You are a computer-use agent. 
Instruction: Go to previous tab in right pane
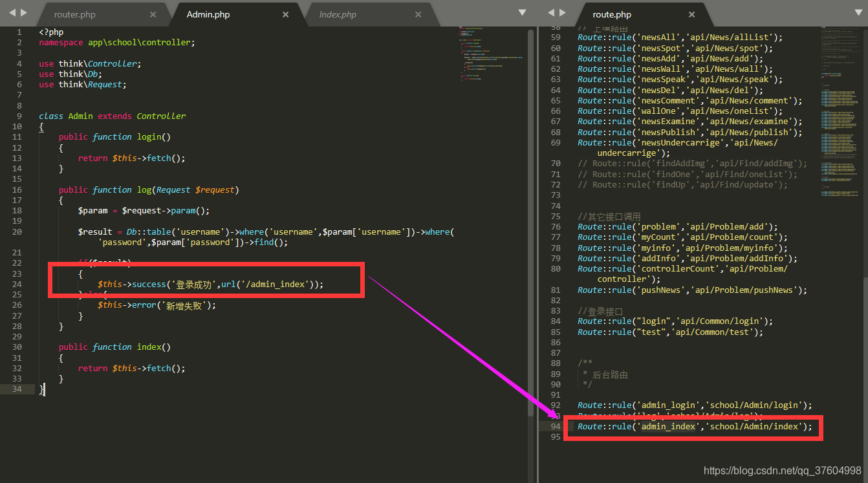(x=552, y=12)
